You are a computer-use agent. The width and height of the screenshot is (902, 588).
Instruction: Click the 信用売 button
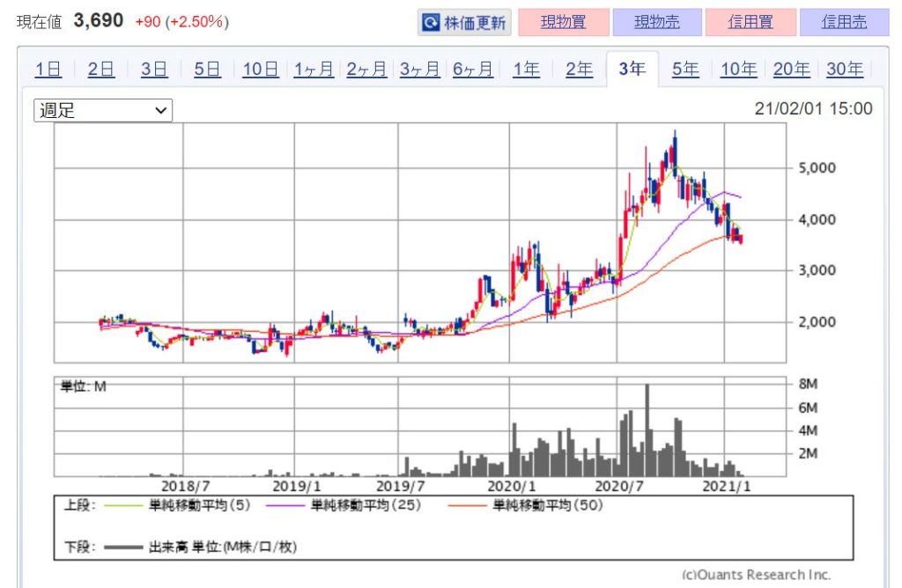[x=843, y=23]
